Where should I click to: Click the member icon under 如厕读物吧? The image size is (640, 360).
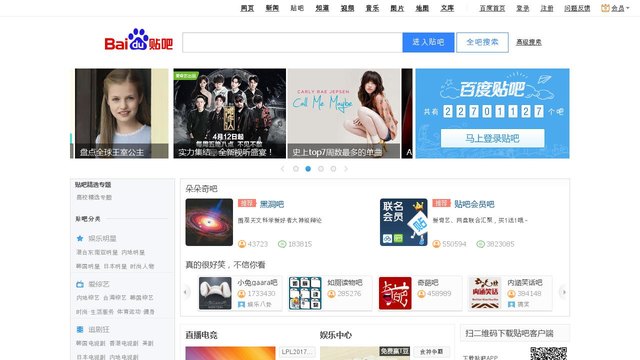(x=331, y=294)
